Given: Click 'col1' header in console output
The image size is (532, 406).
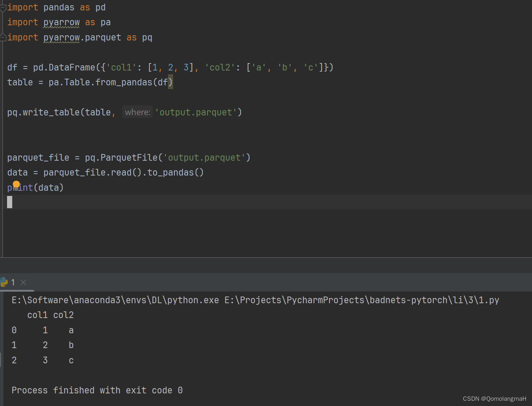Looking at the screenshot, I should click(x=37, y=315).
